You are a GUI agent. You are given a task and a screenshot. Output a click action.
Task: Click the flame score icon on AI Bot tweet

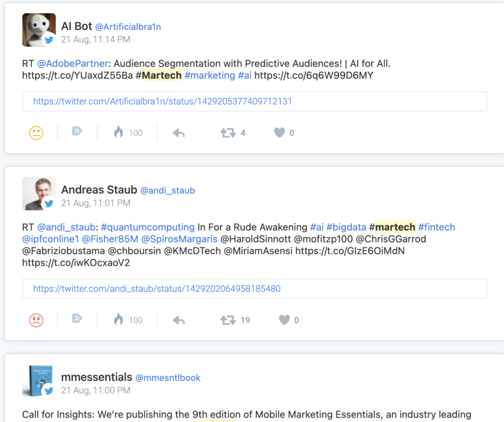(x=119, y=132)
